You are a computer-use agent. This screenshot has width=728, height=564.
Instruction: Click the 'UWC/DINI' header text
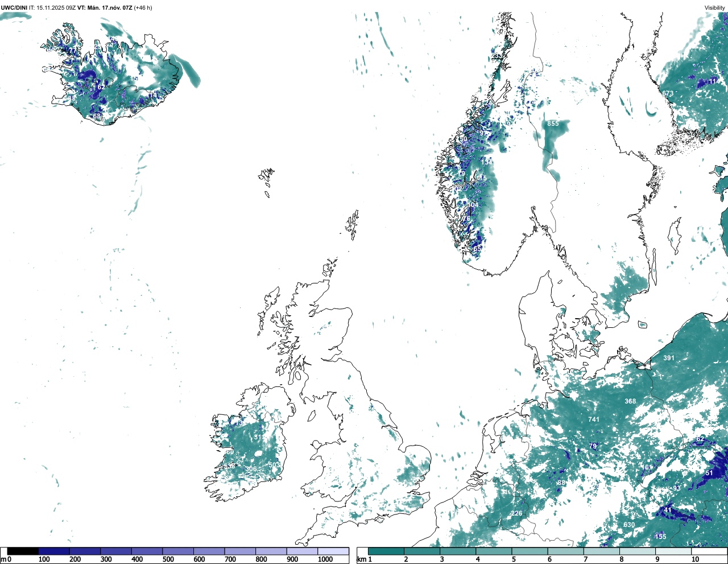[x=13, y=7]
